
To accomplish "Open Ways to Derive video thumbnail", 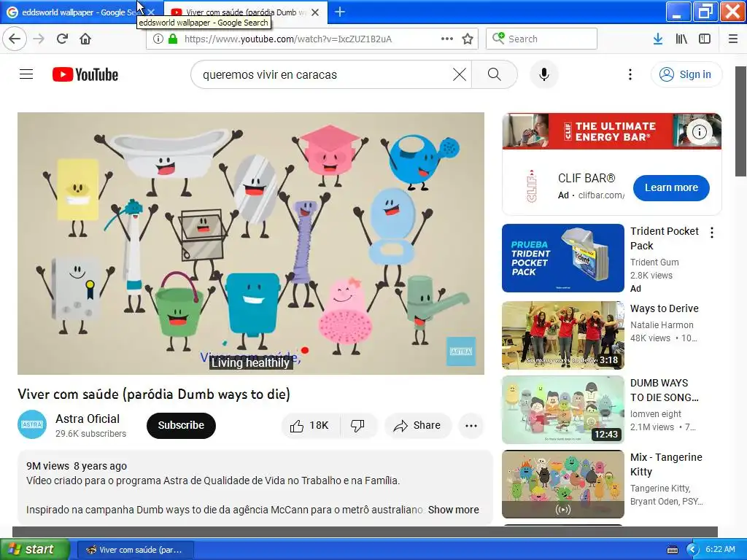I will [x=562, y=335].
